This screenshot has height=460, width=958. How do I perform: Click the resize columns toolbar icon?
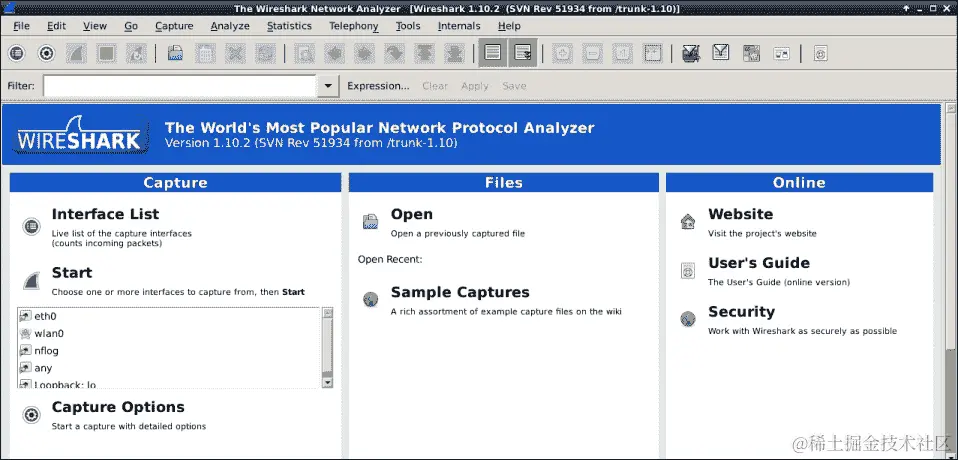point(652,54)
